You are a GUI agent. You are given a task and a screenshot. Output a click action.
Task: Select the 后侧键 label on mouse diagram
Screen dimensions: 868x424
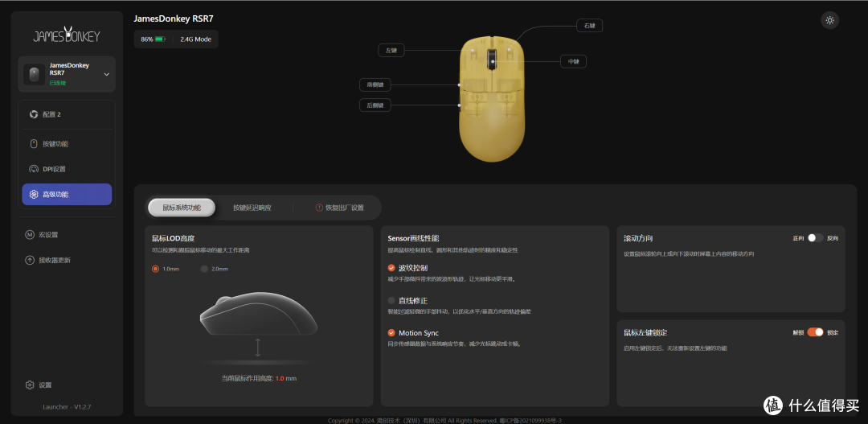point(375,105)
